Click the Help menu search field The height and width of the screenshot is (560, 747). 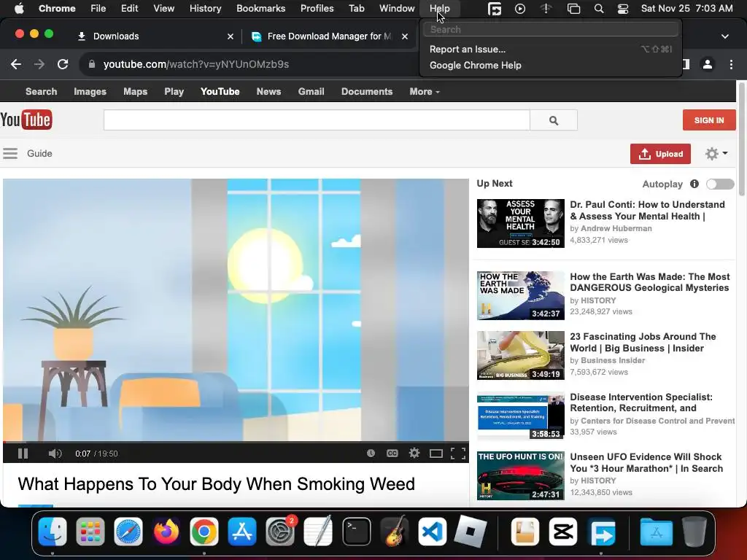pos(550,29)
